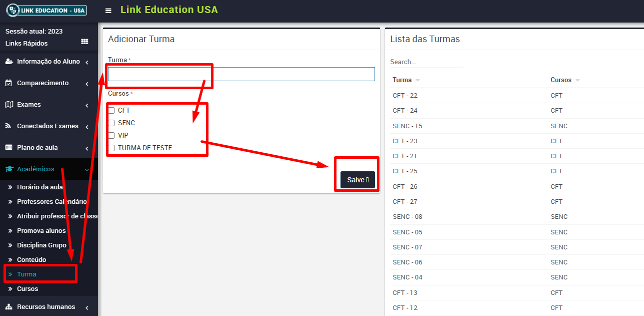Click the Recursos humanos sitemap icon
The height and width of the screenshot is (316, 644).
[x=8, y=307]
